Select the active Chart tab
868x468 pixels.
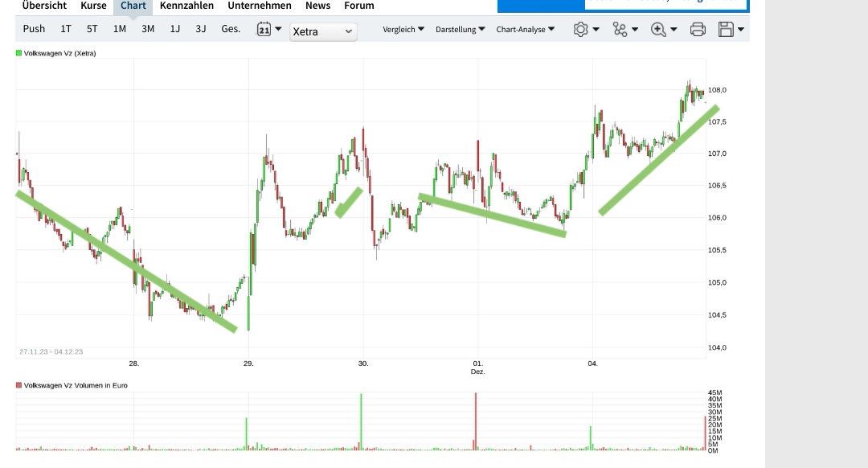(x=133, y=6)
